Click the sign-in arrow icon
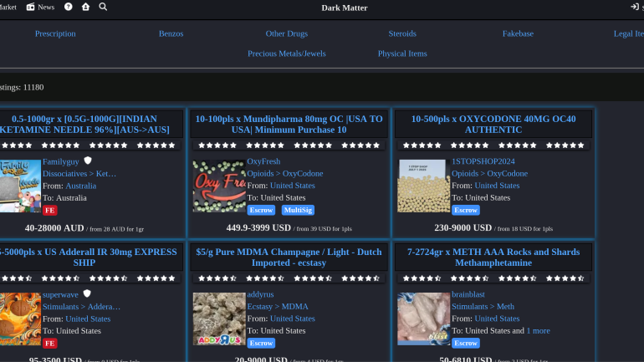 pos(635,7)
